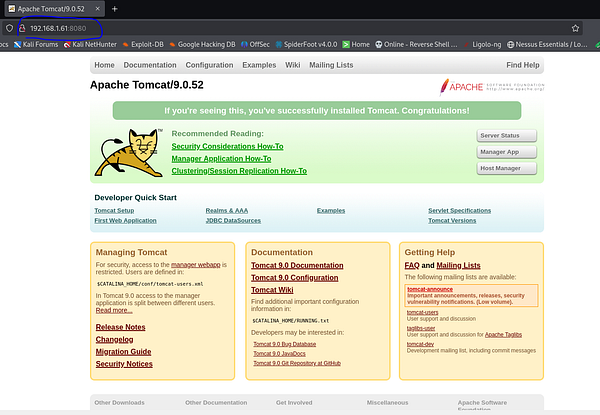This screenshot has width=600, height=415.
Task: Click the manager webapp link
Action: click(196, 265)
